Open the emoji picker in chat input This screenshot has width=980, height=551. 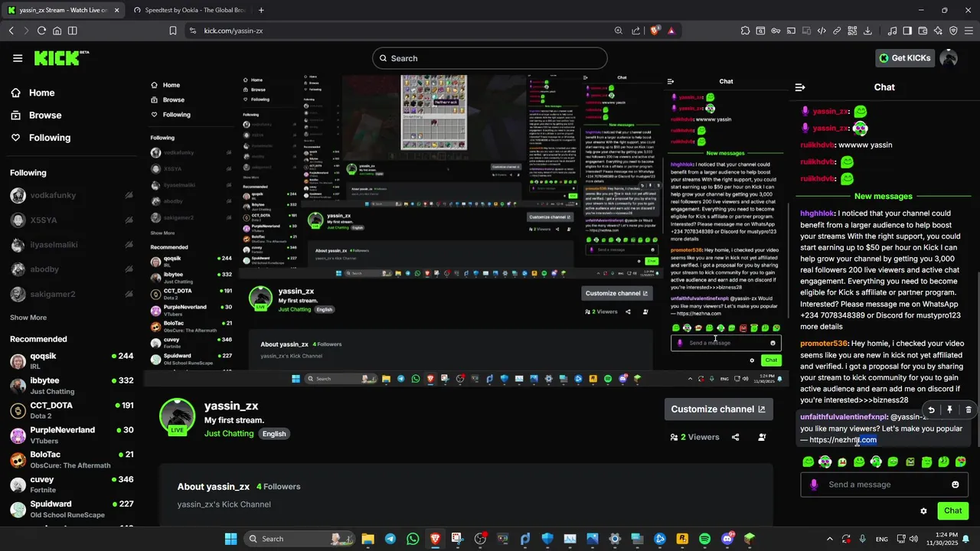(x=955, y=484)
